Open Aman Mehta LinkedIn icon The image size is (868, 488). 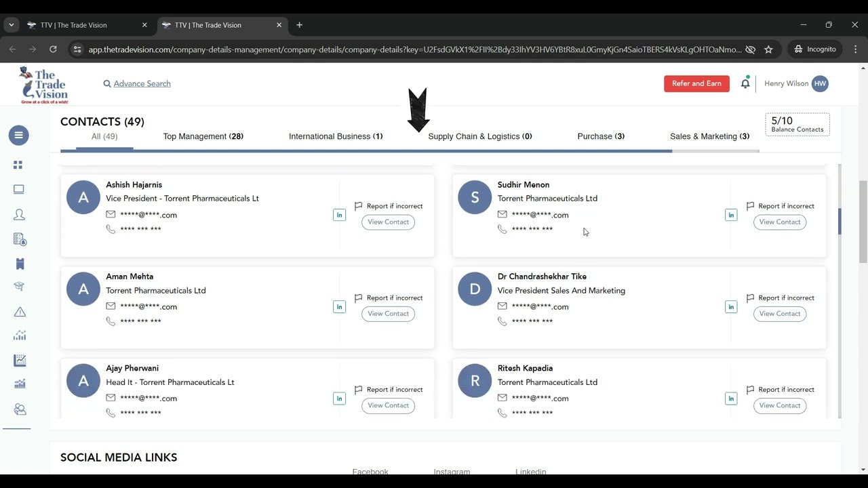(x=339, y=306)
